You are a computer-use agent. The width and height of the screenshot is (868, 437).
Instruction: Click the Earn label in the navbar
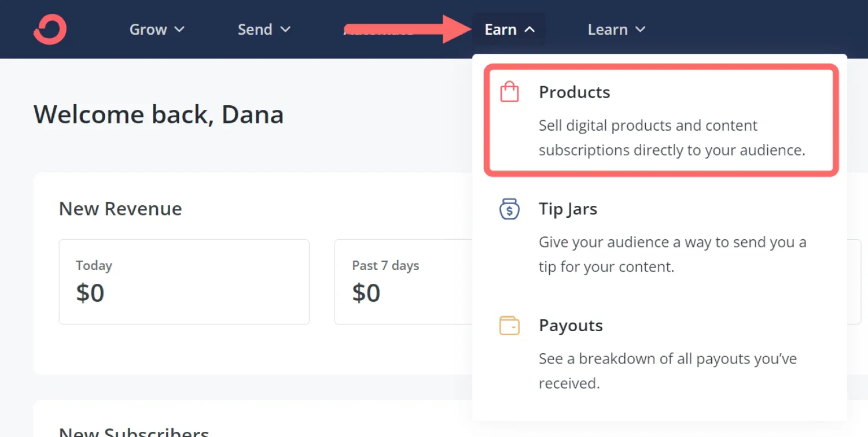(501, 29)
